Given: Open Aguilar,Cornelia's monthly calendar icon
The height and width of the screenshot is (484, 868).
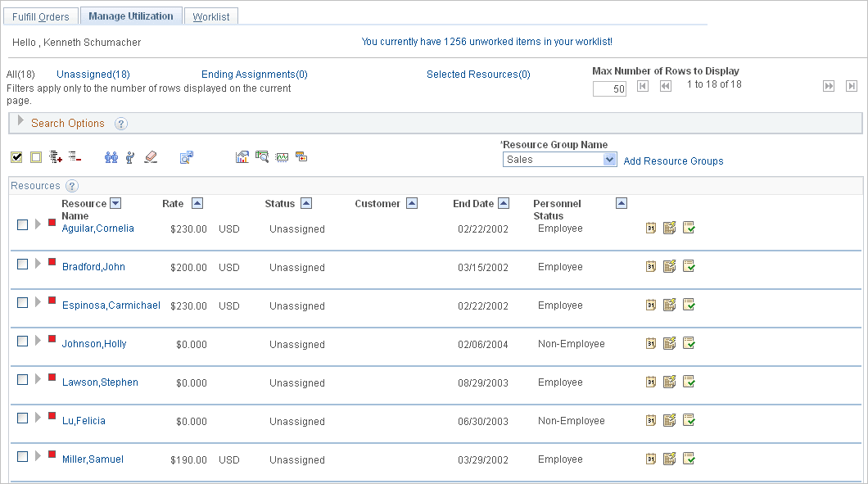Looking at the screenshot, I should [650, 228].
